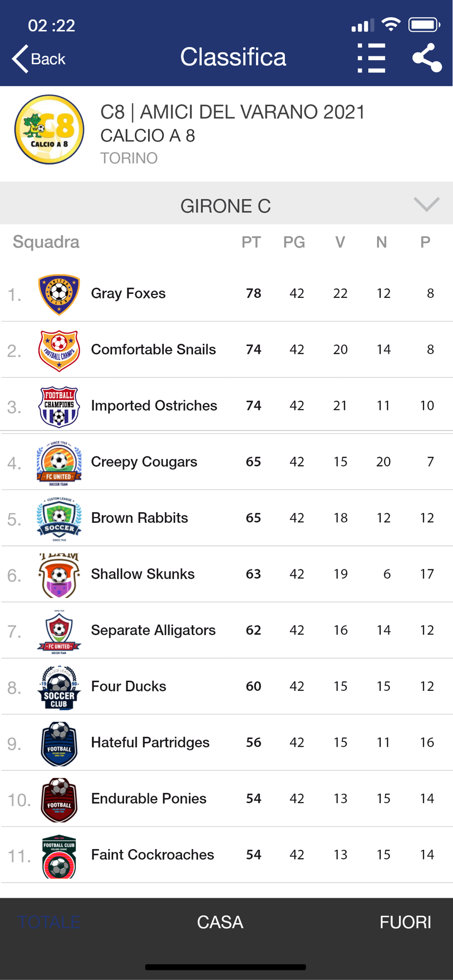
Task: Tap the Imported Ostriches team crest
Action: pos(59,406)
